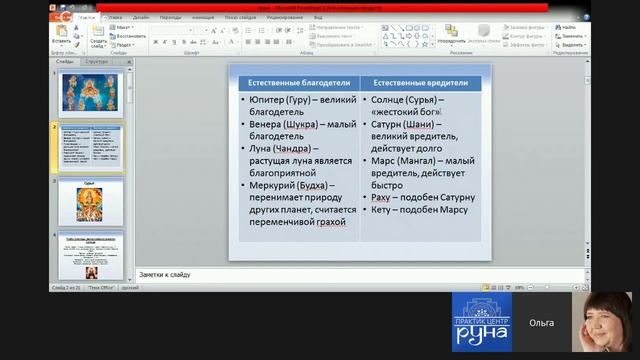Open Контур фигуры shape outline color
Viewport: 640px width, 360px height.
point(524,36)
